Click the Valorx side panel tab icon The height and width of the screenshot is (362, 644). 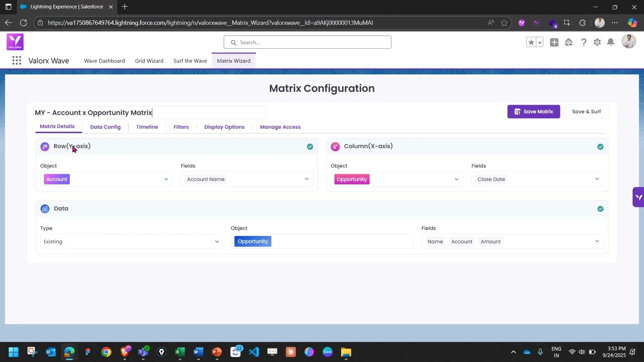point(638,197)
